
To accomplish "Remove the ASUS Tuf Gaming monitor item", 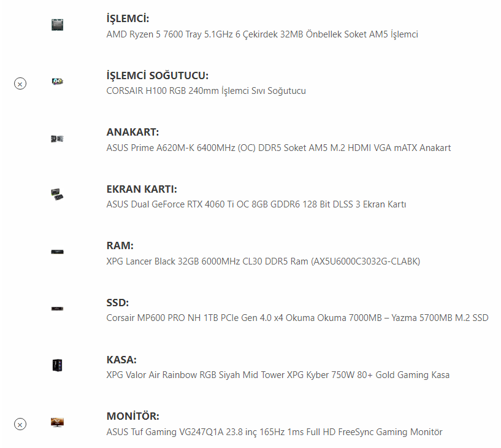I will coord(20,424).
